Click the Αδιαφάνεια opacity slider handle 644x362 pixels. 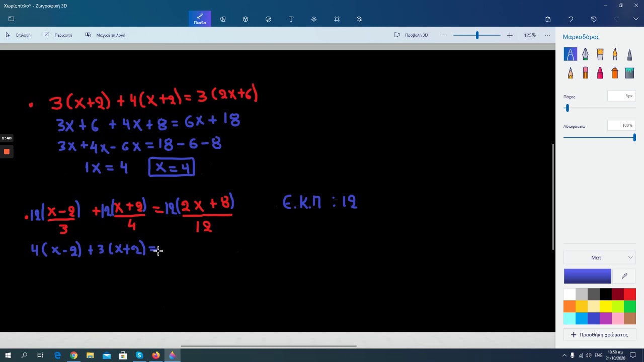634,137
